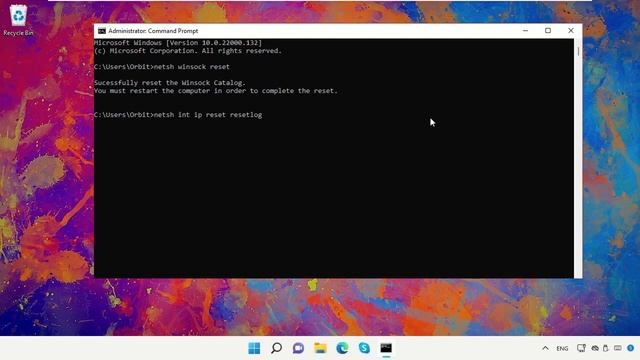Click the network display tray icon

pyautogui.click(x=581, y=348)
